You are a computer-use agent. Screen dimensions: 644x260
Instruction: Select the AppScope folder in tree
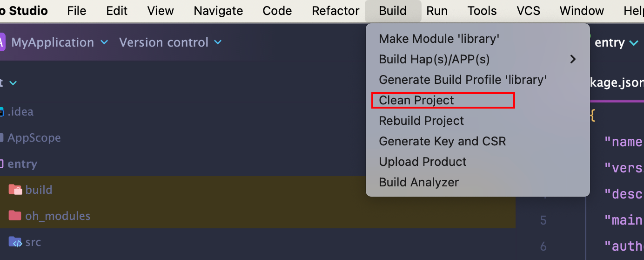(x=34, y=137)
